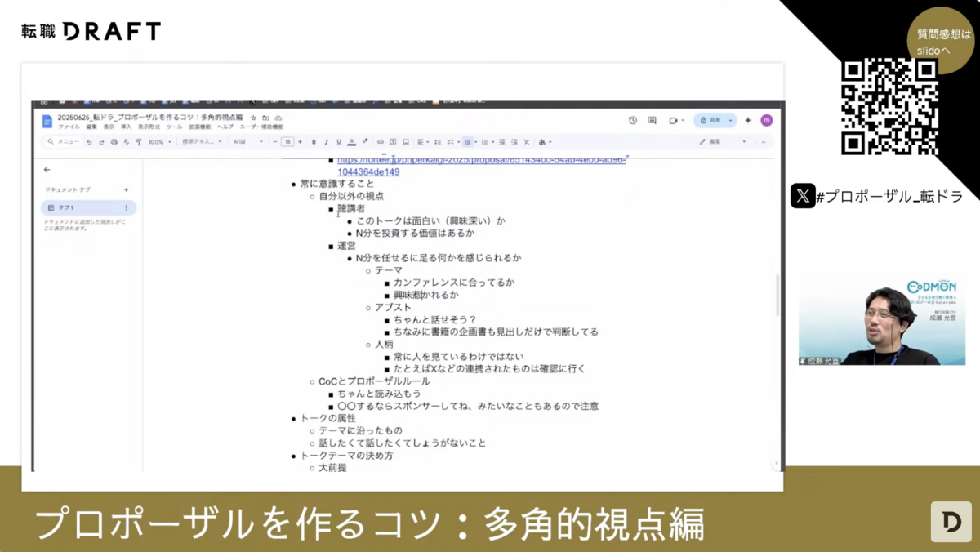The width and height of the screenshot is (980, 552).
Task: Star this document
Action: [x=253, y=118]
